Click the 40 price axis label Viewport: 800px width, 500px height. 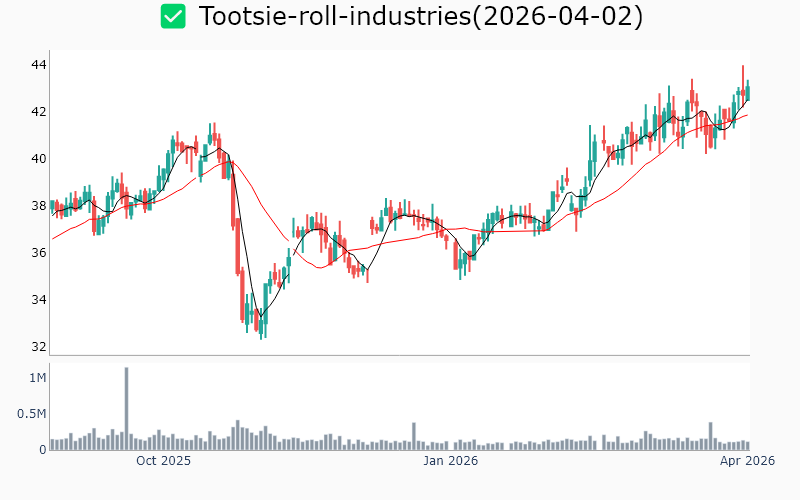coord(38,159)
